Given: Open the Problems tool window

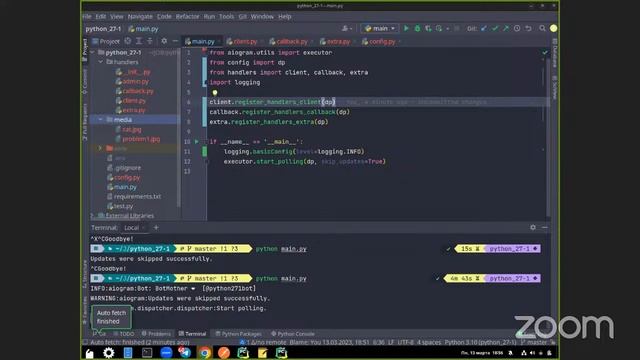Looking at the screenshot, I should coord(156,333).
